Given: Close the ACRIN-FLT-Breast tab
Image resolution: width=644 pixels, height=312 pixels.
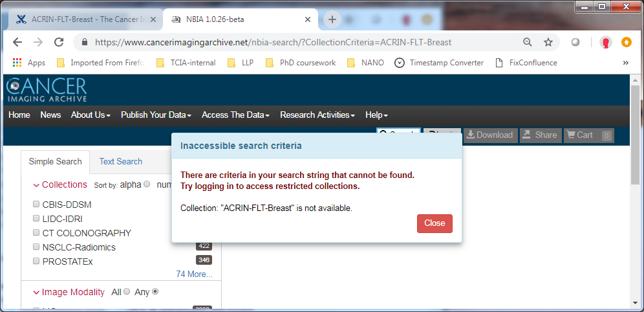Looking at the screenshot, I should tap(153, 19).
